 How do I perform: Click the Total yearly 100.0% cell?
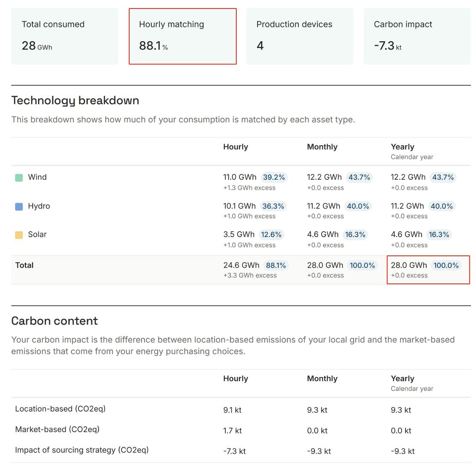[428, 269]
